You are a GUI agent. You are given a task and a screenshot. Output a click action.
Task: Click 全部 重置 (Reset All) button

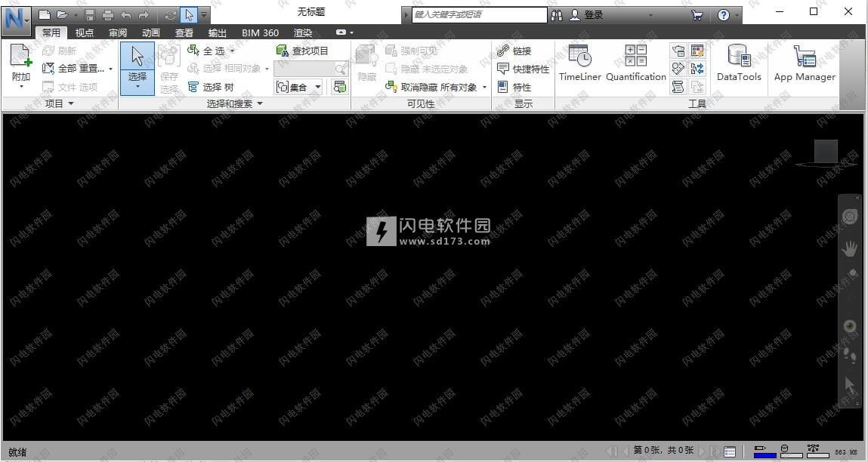73,69
